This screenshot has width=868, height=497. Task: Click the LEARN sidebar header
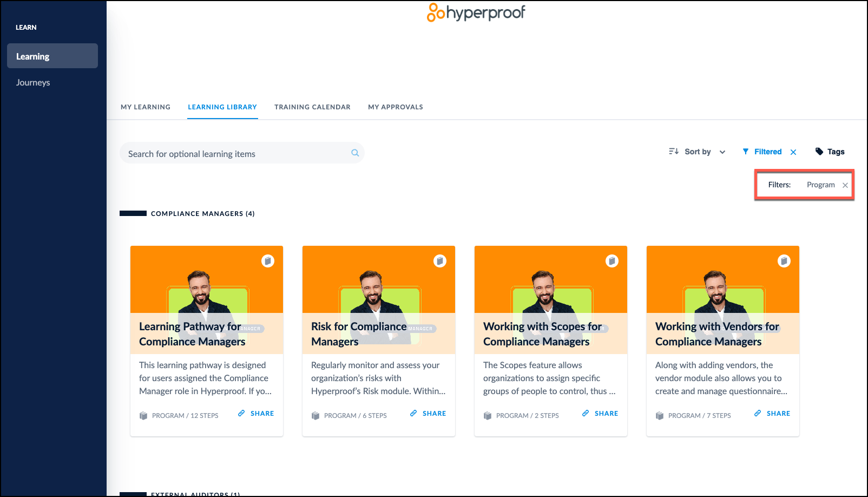click(26, 28)
